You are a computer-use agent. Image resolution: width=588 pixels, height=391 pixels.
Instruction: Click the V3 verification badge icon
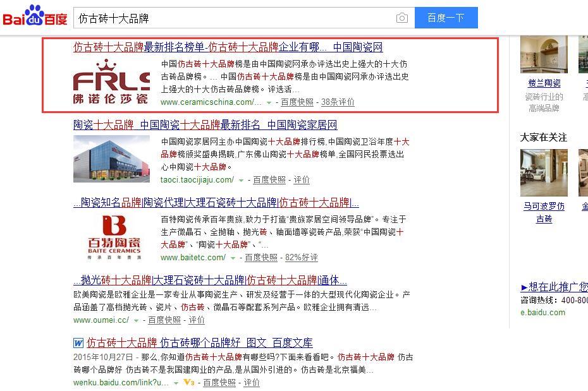coord(188,382)
